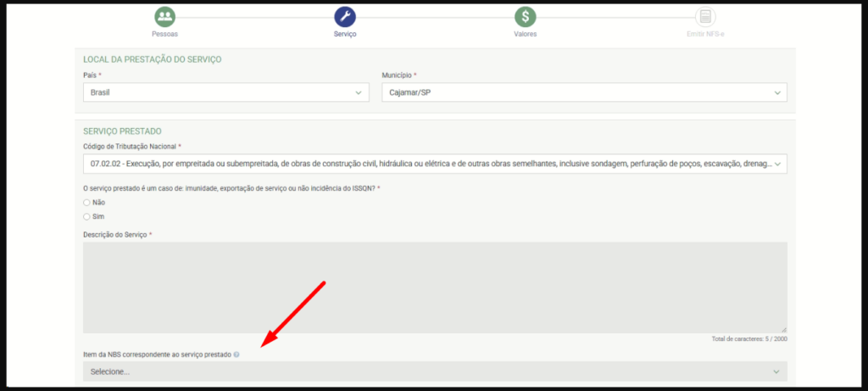The image size is (868, 391).
Task: Click the Serviço step wrench icon
Action: click(345, 17)
